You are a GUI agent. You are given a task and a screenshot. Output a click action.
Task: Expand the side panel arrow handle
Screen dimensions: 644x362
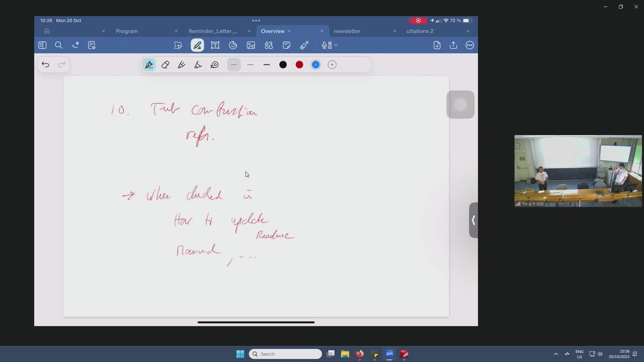click(x=473, y=220)
